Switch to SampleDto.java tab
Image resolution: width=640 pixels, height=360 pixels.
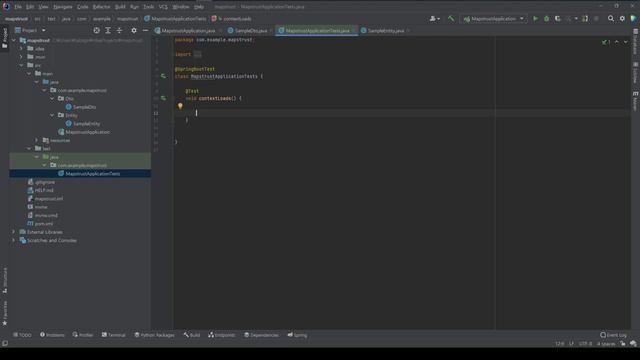[x=251, y=30]
